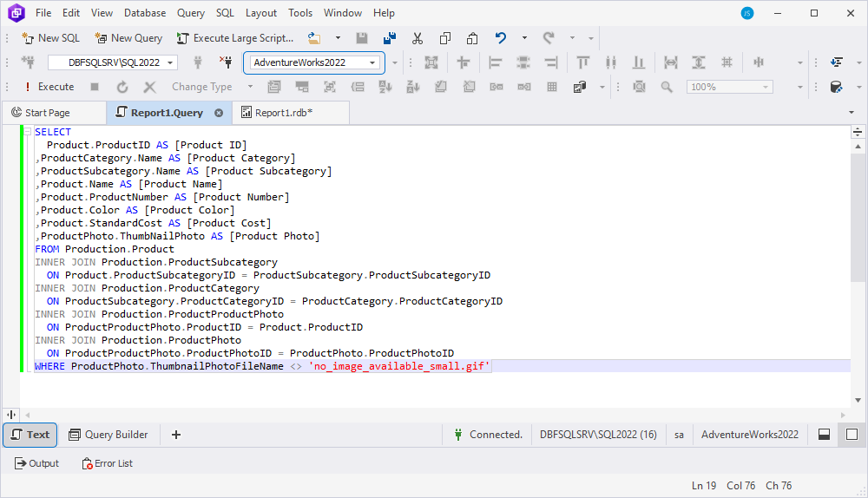Click the Align Bottoms icon
Viewport: 868px width, 498px height.
(x=638, y=62)
